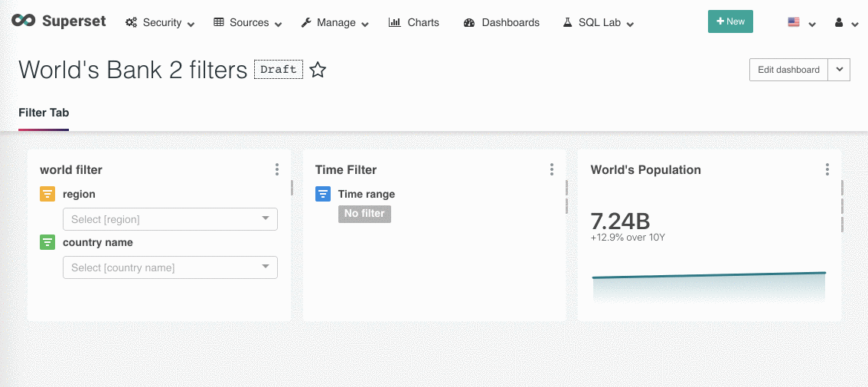The width and height of the screenshot is (868, 387).
Task: Open the Select [country name] dropdown
Action: 170,267
